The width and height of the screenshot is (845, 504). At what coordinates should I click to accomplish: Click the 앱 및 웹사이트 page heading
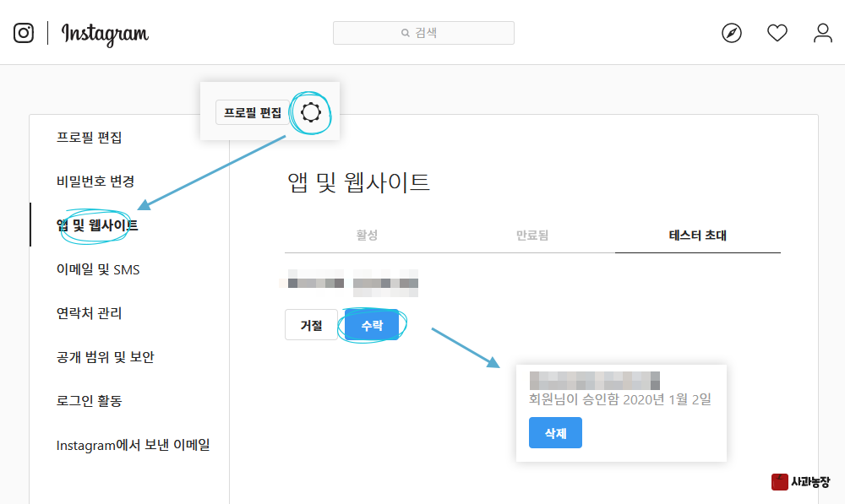coord(358,182)
